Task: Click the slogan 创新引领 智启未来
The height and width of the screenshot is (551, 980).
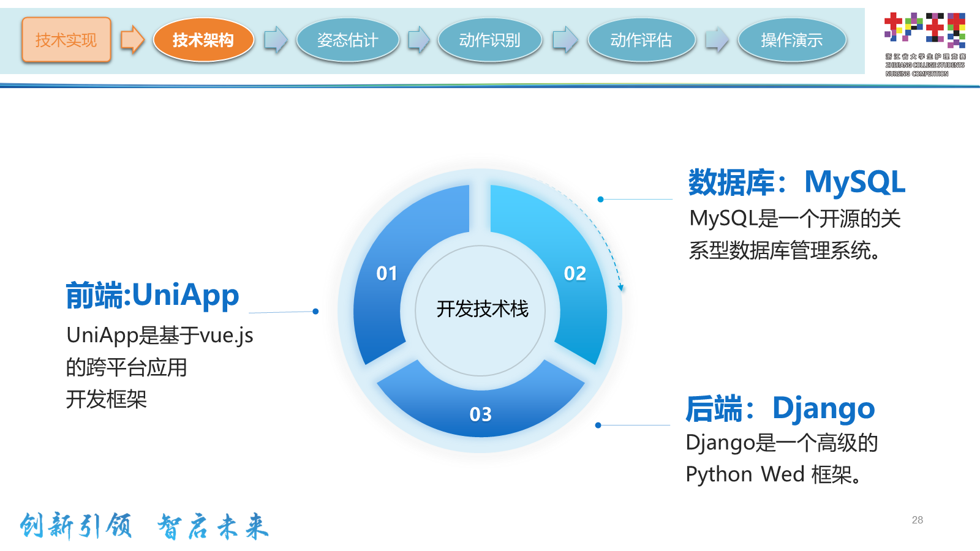Action: click(145, 526)
